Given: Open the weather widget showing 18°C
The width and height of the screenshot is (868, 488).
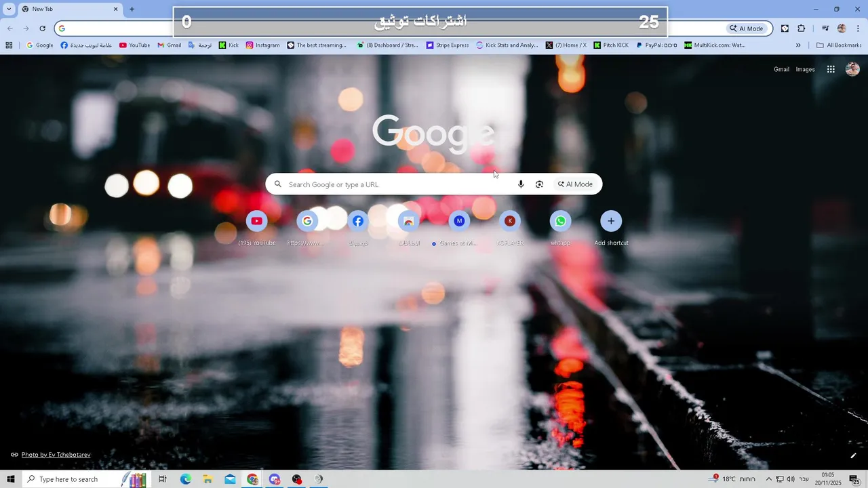Looking at the screenshot, I should click(731, 479).
